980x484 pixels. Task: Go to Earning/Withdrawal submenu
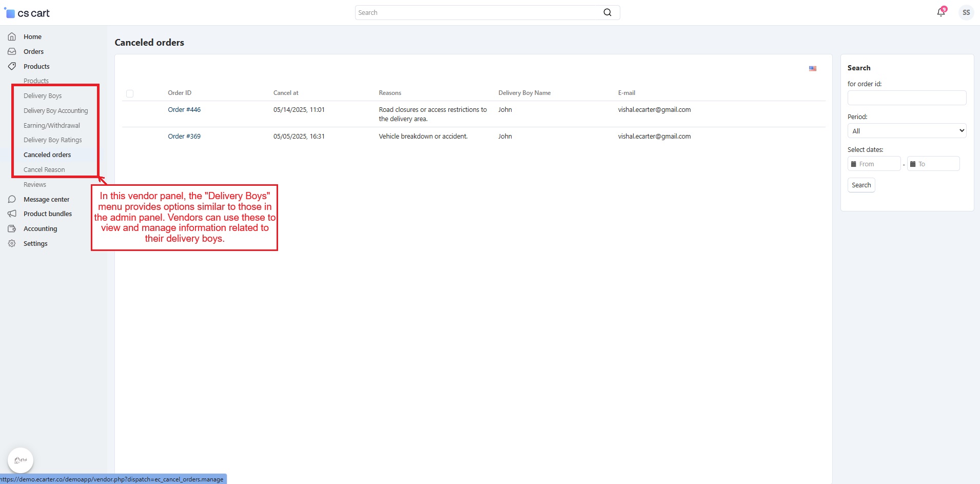point(51,125)
